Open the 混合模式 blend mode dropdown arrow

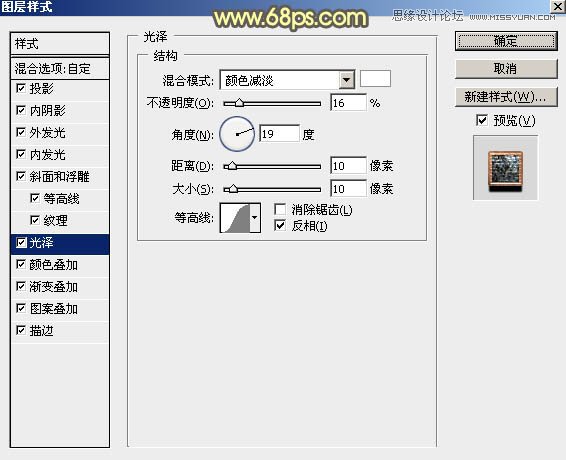coord(347,80)
